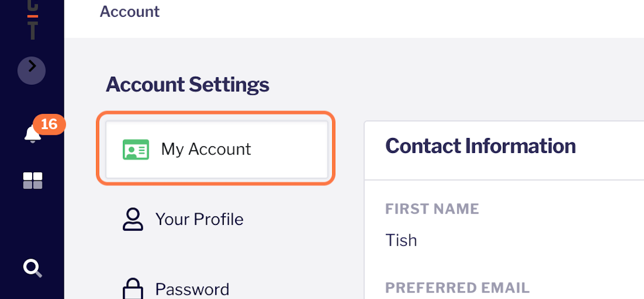
Task: Click the padlock icon beside Password
Action: coord(133,289)
